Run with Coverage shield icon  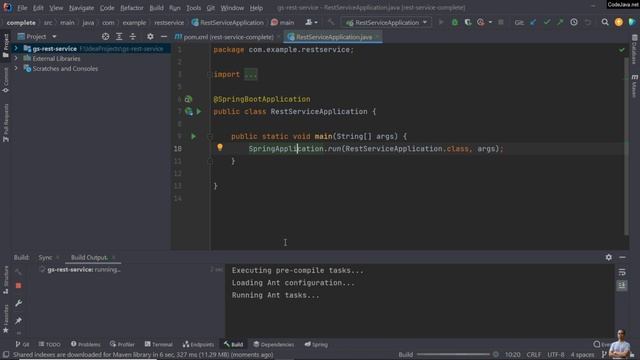click(468, 22)
